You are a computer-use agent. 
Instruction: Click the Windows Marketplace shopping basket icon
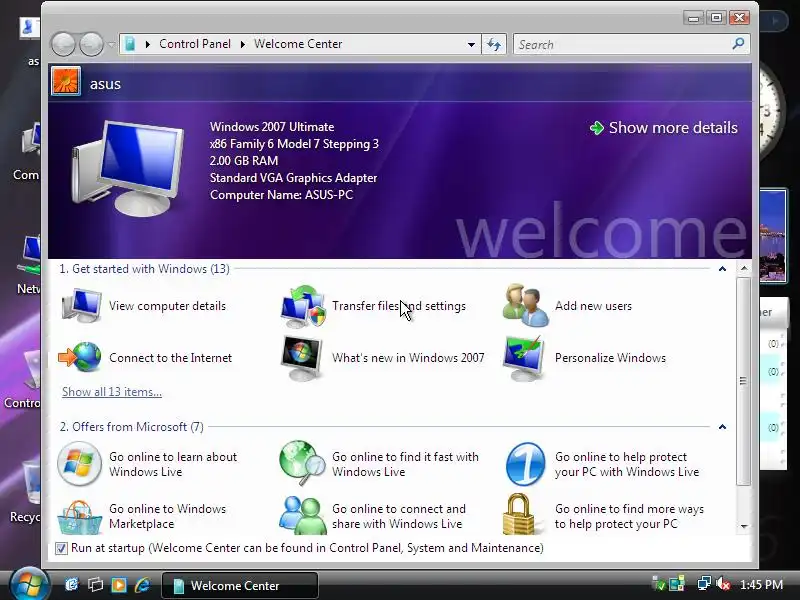tap(80, 517)
